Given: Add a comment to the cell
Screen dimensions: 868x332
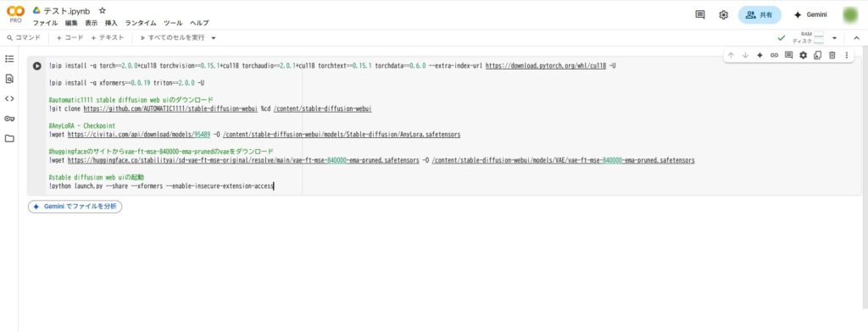Looking at the screenshot, I should (x=788, y=55).
